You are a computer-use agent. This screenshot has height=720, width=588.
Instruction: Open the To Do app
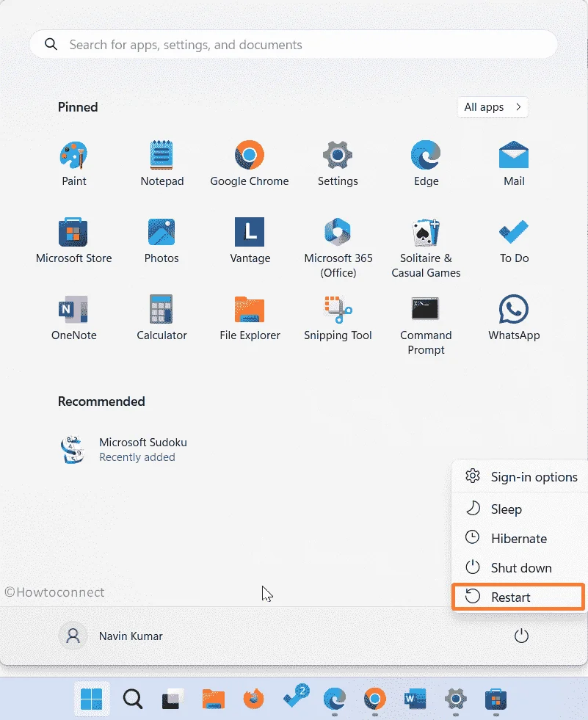514,241
